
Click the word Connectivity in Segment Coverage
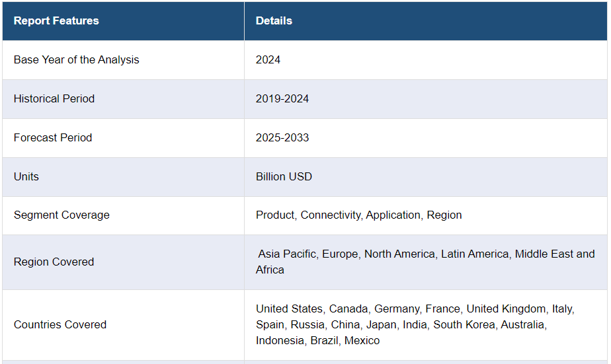point(330,215)
